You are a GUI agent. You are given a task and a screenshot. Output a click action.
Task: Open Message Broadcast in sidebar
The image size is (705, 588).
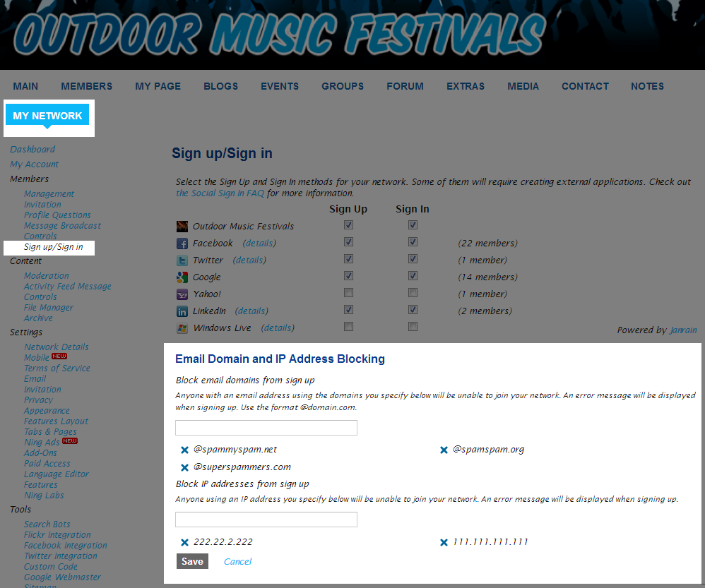point(62,225)
